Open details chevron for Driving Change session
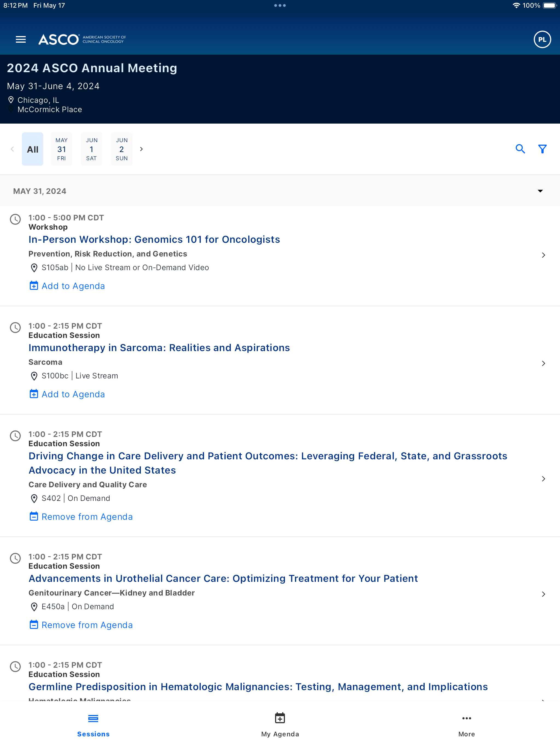The image size is (560, 747). [543, 479]
